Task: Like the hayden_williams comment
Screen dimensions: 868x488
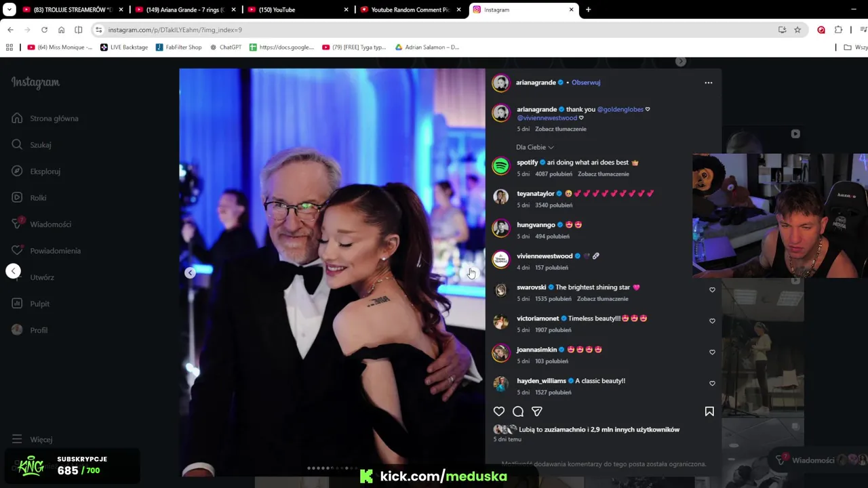Action: coord(712,383)
